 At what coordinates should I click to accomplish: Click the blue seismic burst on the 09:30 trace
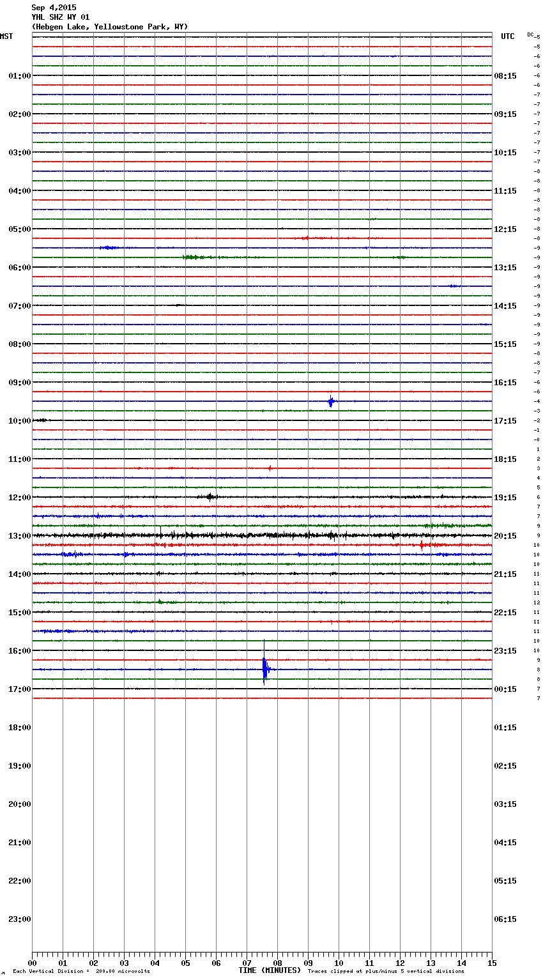pyautogui.click(x=331, y=401)
